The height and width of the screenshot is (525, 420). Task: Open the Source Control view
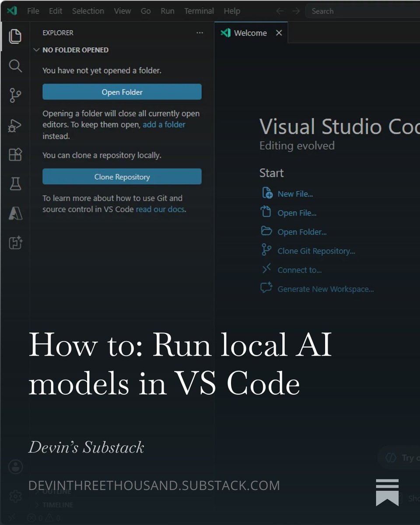click(x=15, y=95)
